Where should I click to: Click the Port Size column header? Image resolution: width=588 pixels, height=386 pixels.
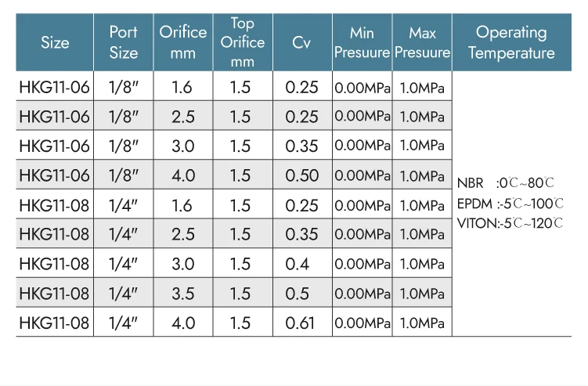124,43
